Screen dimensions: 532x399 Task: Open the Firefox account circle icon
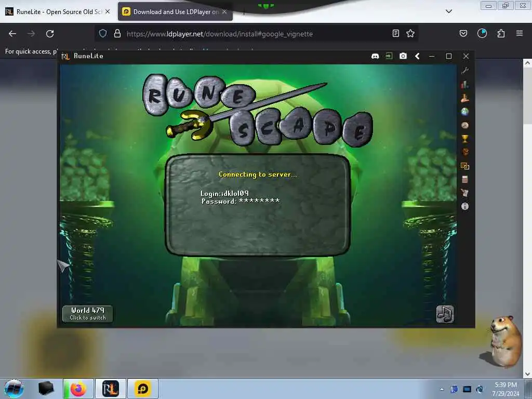[482, 33]
